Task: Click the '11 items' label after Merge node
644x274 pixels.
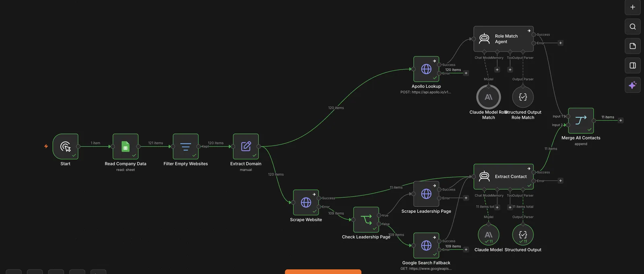Action: pos(608,117)
